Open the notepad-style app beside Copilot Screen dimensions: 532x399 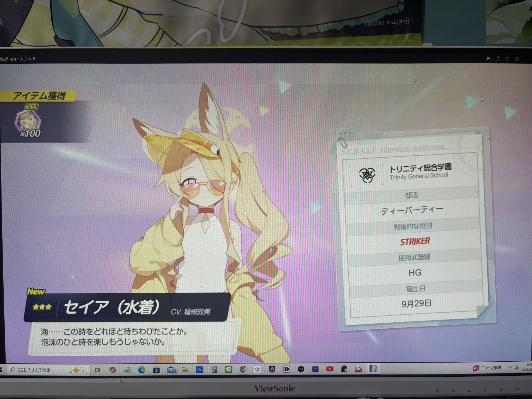pos(127,370)
